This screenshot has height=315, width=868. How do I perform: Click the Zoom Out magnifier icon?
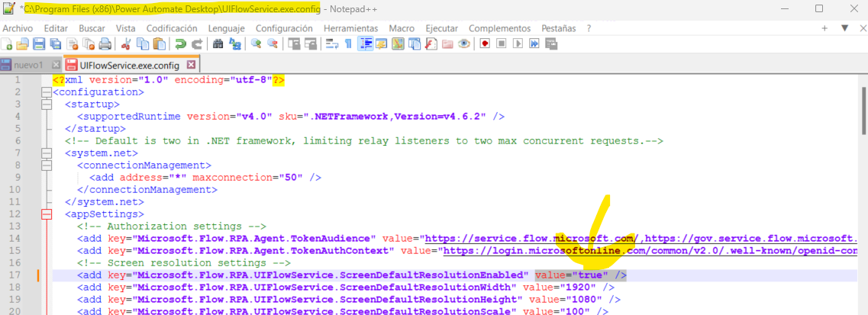click(272, 44)
